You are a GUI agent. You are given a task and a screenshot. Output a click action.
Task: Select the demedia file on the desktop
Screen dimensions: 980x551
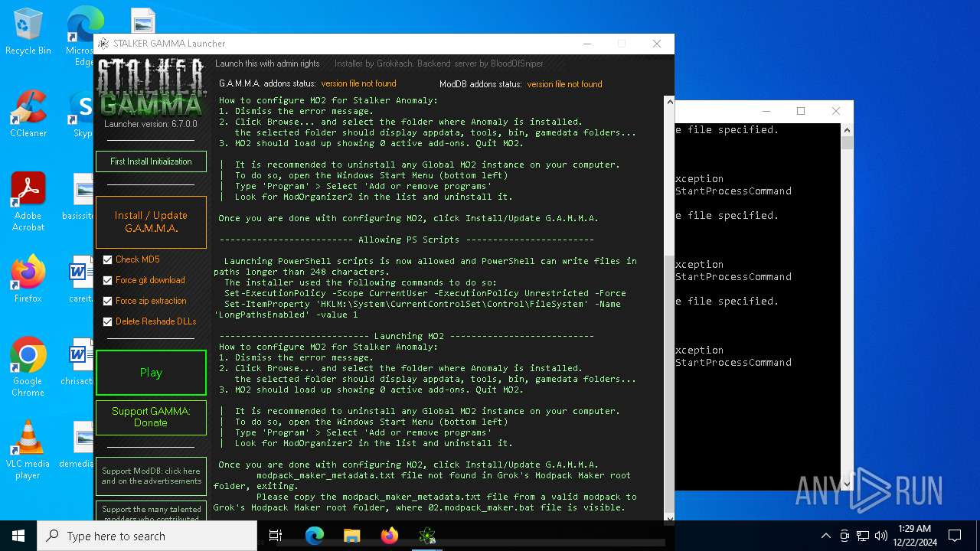click(77, 444)
